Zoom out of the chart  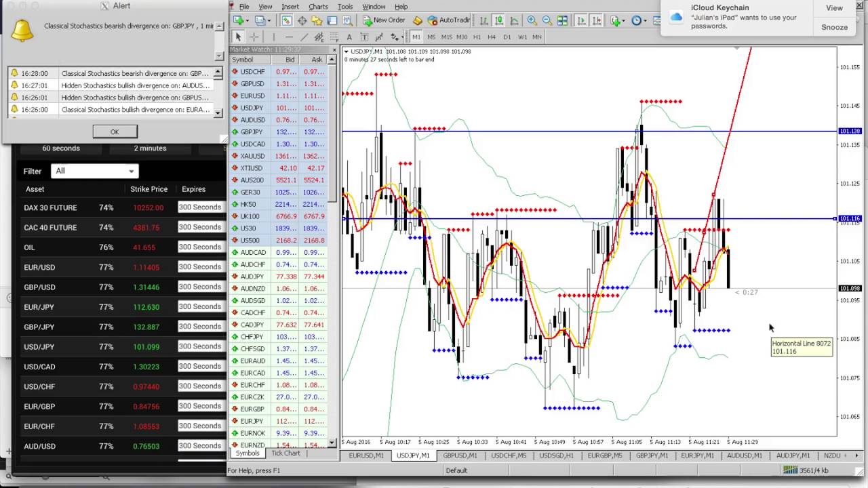point(547,20)
